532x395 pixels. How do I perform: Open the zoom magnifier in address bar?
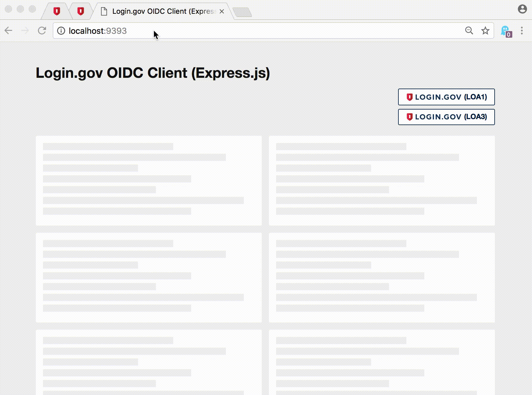point(469,31)
